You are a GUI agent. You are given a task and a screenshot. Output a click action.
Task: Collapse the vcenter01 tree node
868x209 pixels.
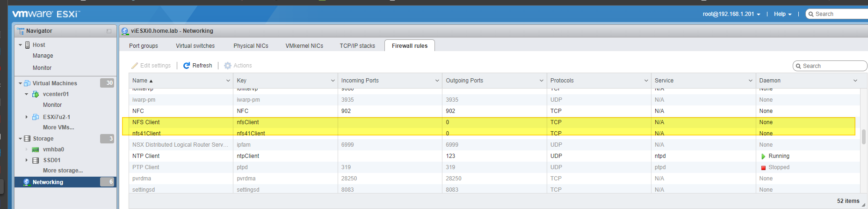click(x=26, y=94)
